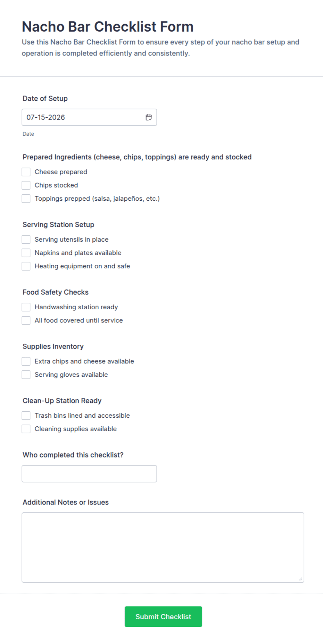323x644 pixels.
Task: Click the Toppings prepped label text
Action: tap(97, 199)
